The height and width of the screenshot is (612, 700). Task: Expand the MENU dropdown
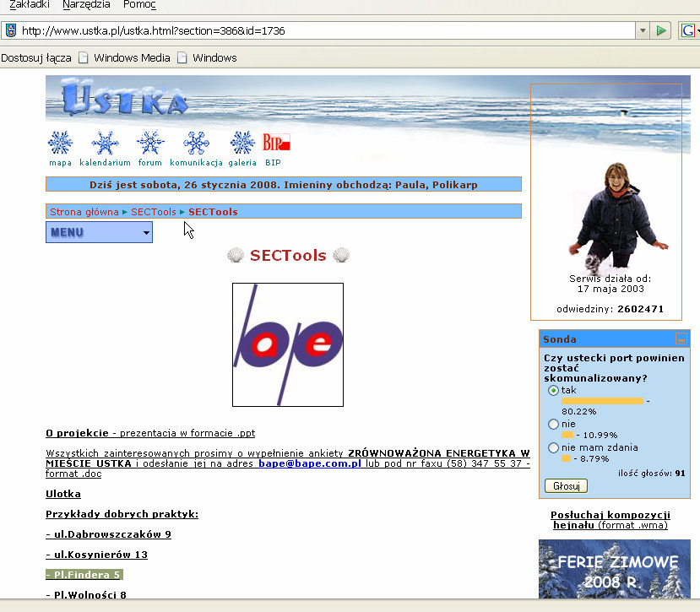(x=99, y=233)
